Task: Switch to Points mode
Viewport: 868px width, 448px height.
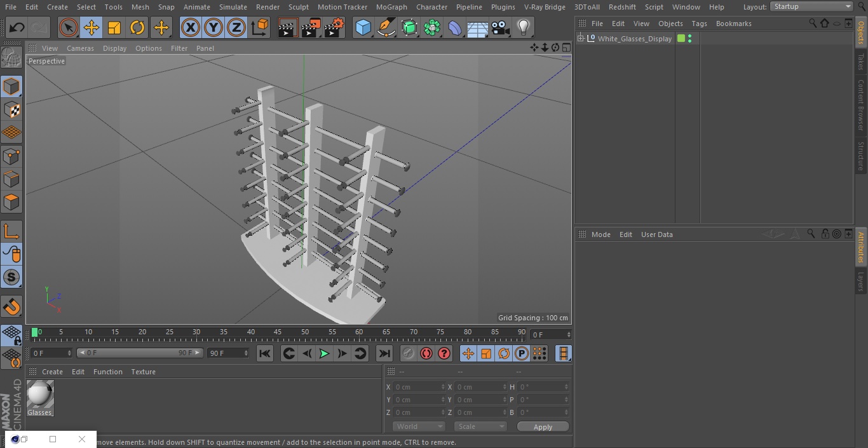Action: [11, 156]
